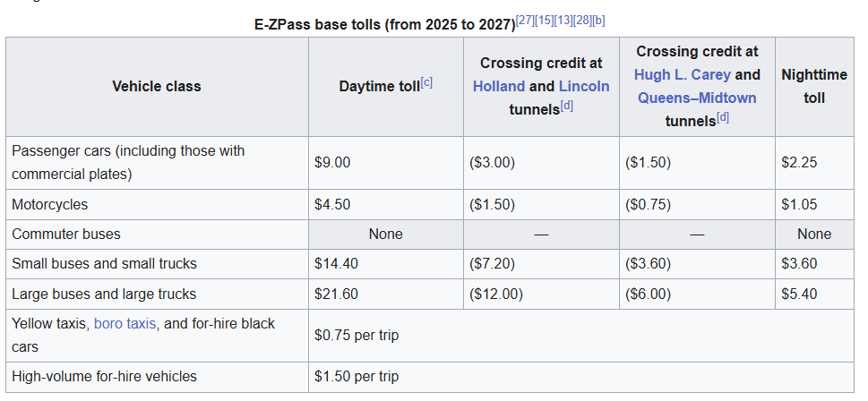
Task: Open note d in Queens–Midtown header
Action: tap(722, 117)
